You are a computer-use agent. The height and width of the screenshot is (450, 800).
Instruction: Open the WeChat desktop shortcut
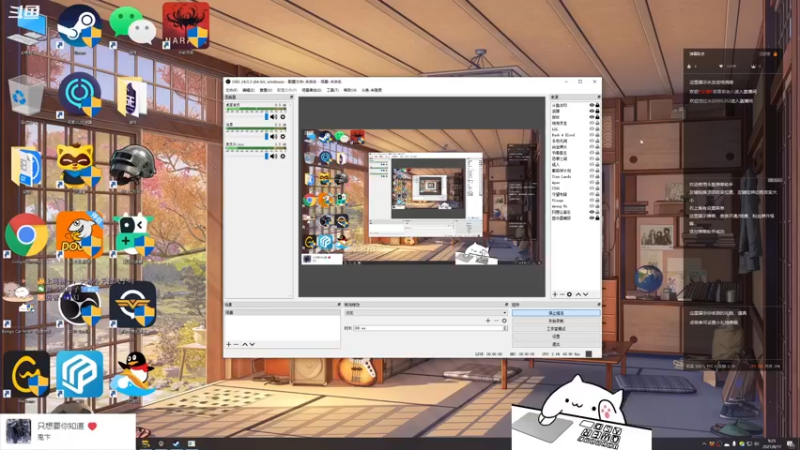(x=133, y=26)
